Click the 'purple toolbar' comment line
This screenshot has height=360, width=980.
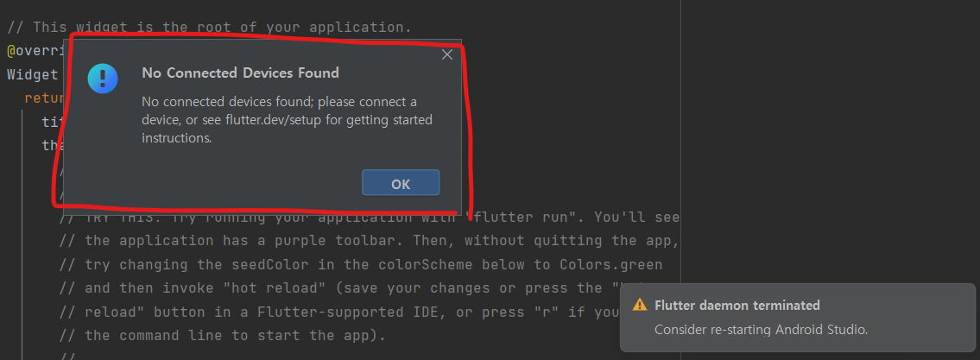(370, 241)
